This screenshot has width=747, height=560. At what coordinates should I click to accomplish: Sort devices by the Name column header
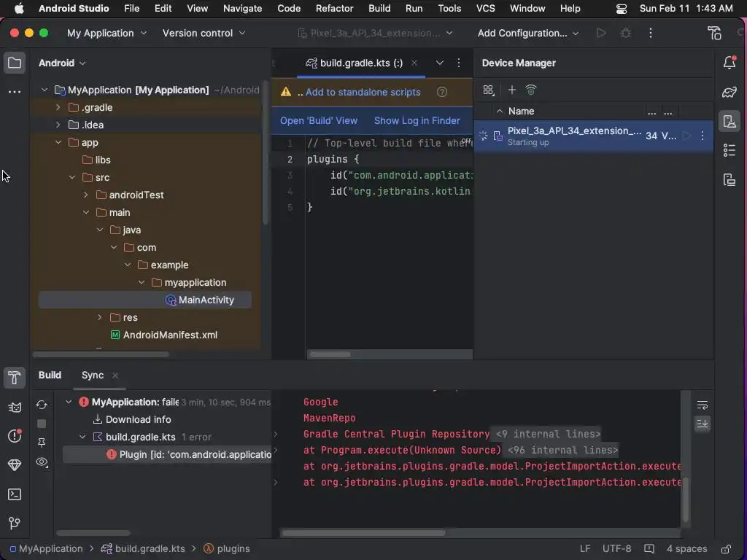521,111
